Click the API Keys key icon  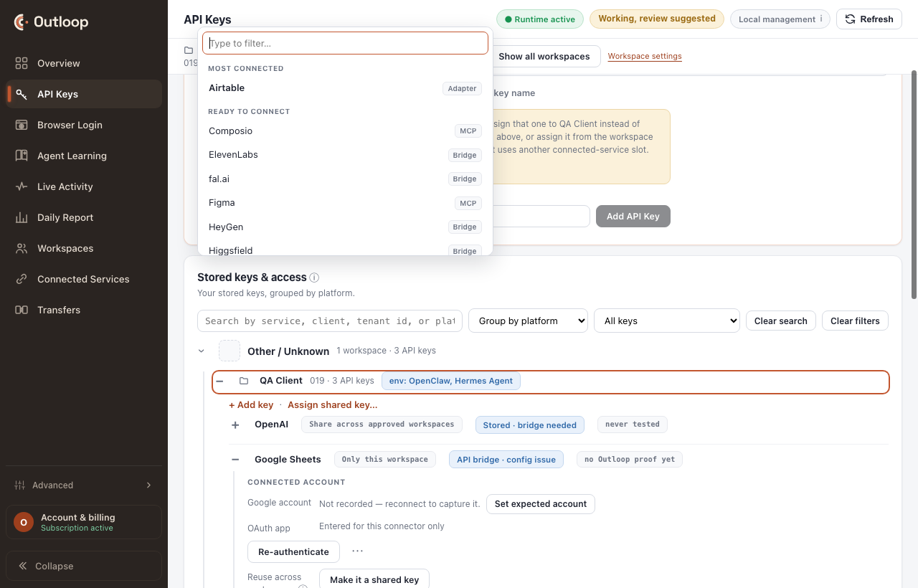pos(22,94)
